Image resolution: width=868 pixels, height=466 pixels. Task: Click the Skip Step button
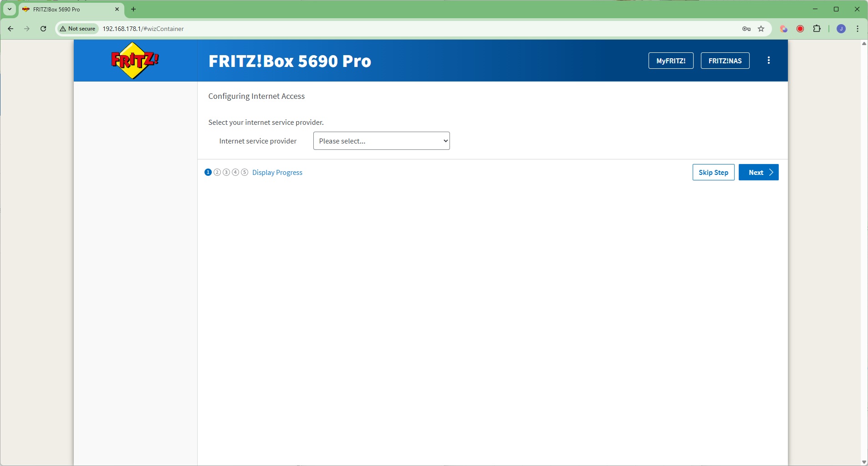(713, 172)
